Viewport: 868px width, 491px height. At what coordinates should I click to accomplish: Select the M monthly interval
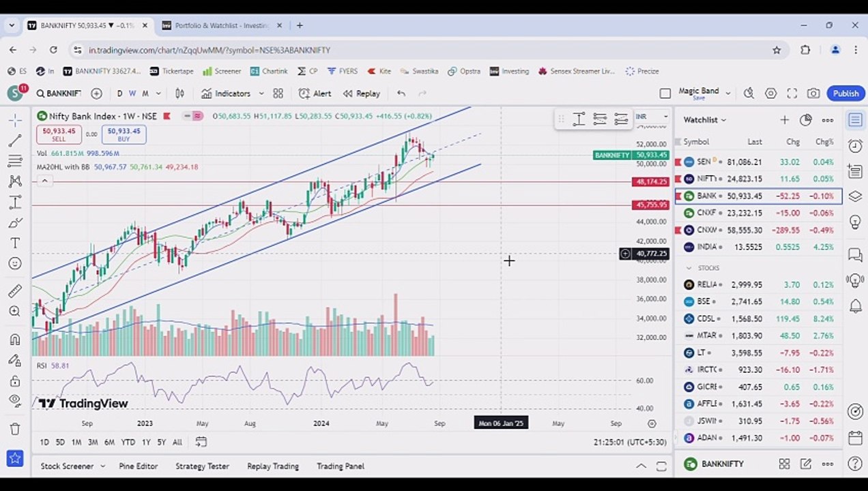coord(145,93)
